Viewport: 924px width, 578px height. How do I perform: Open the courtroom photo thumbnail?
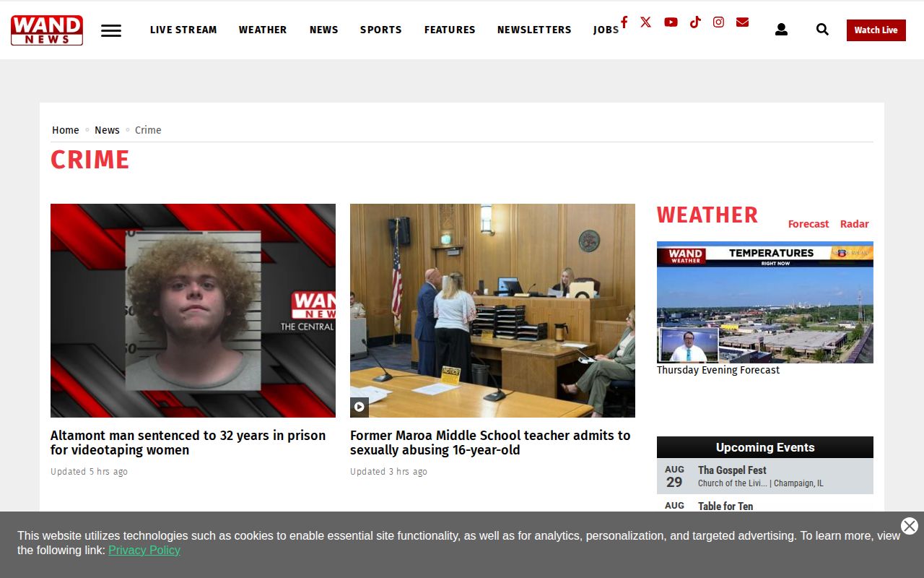click(492, 311)
